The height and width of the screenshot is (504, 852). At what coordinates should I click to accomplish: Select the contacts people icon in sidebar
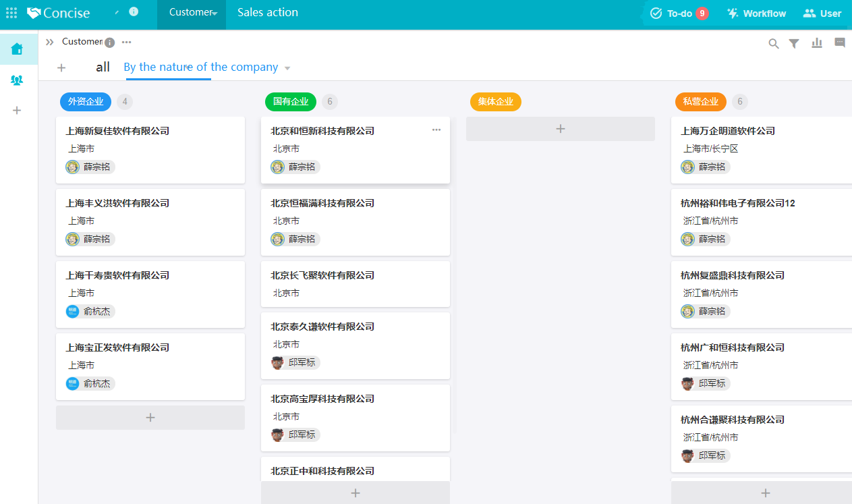17,80
